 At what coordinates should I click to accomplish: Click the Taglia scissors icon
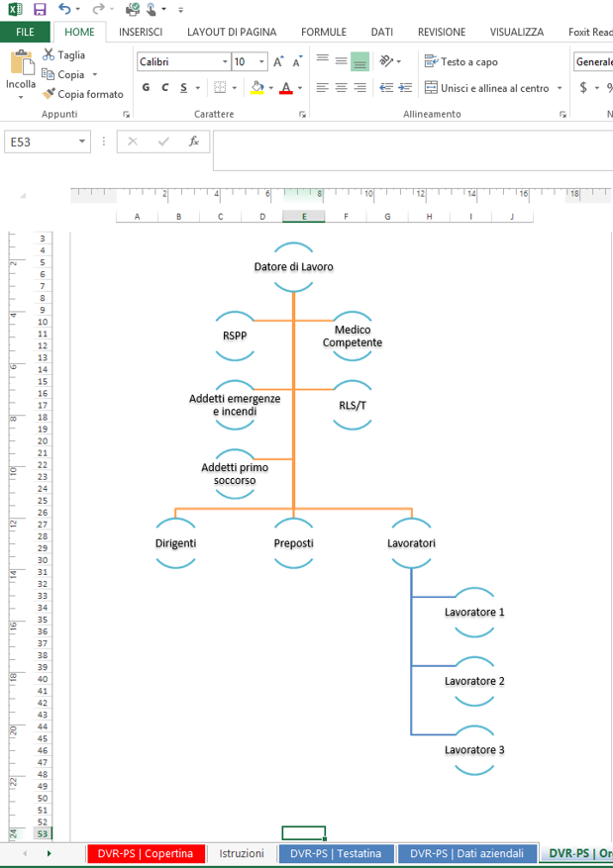[48, 55]
